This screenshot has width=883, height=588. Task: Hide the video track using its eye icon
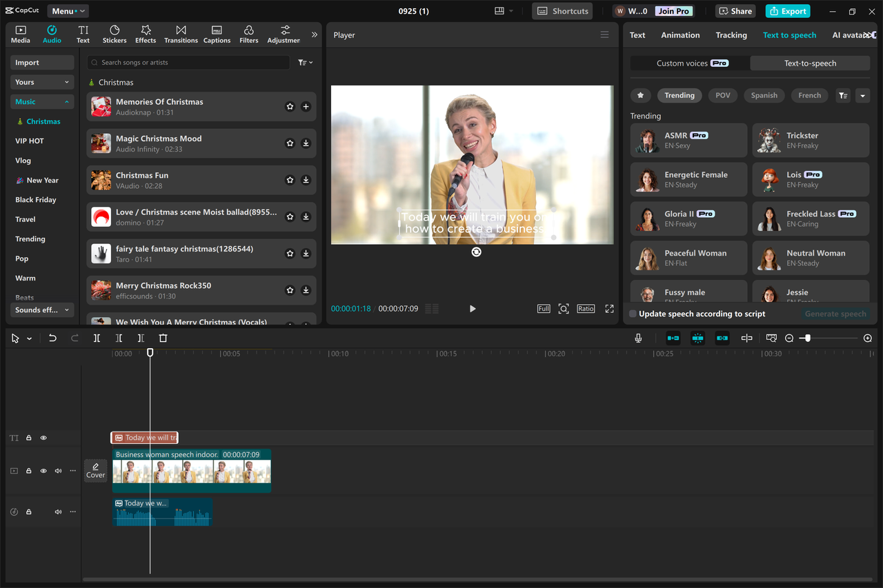[x=43, y=471]
